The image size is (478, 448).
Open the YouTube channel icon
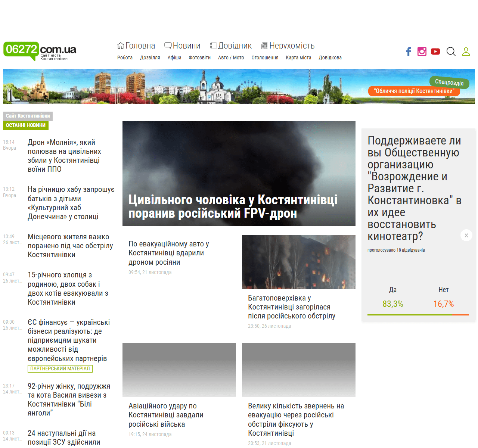click(435, 52)
